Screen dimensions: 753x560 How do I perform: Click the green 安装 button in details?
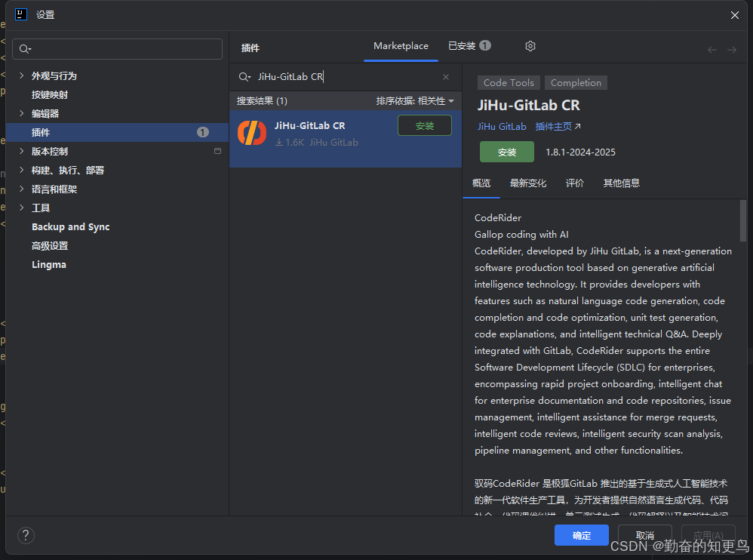tap(506, 152)
